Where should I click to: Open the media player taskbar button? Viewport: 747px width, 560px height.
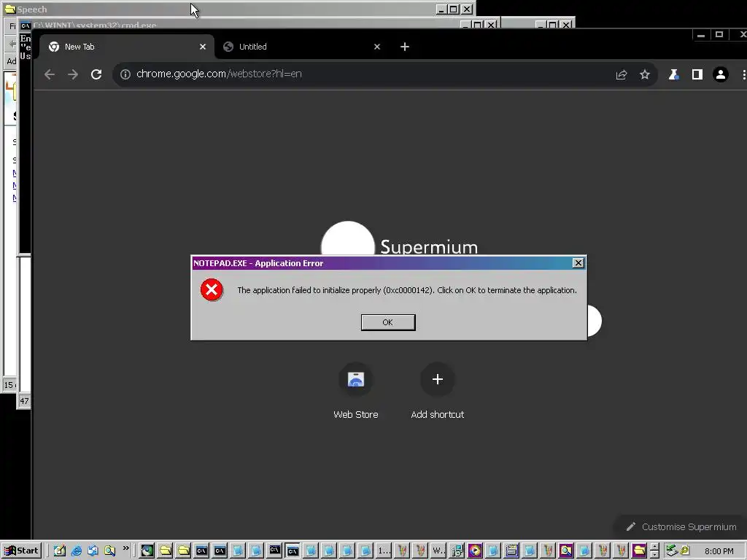point(475,551)
